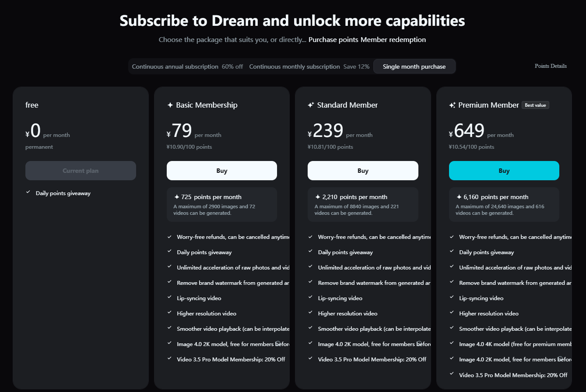Image resolution: width=586 pixels, height=392 pixels.
Task: Switch to Single month purchase tab
Action: pos(414,67)
